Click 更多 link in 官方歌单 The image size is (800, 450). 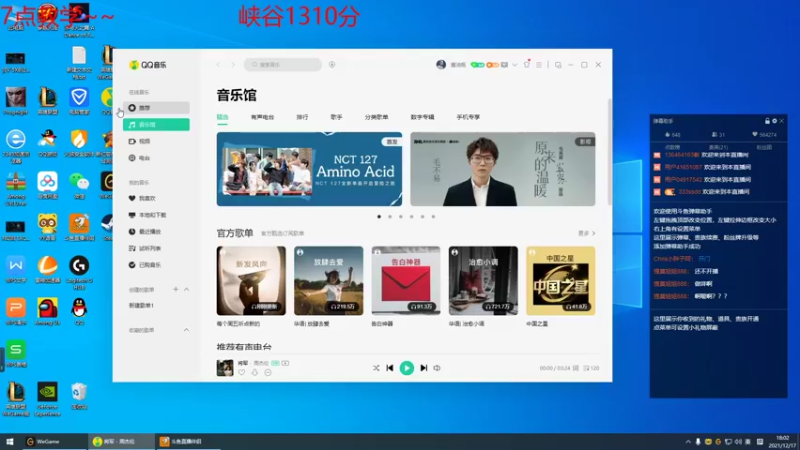[587, 233]
